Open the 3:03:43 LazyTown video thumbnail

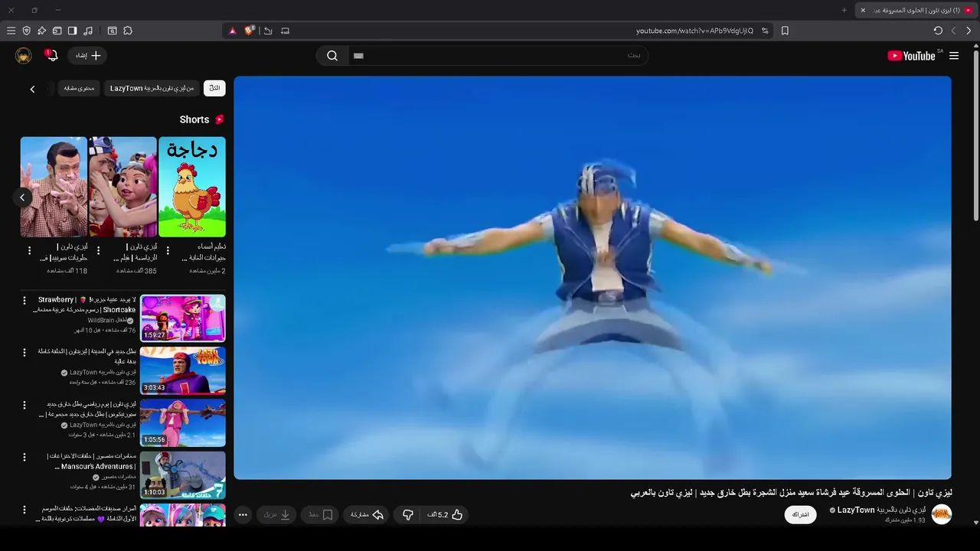183,370
